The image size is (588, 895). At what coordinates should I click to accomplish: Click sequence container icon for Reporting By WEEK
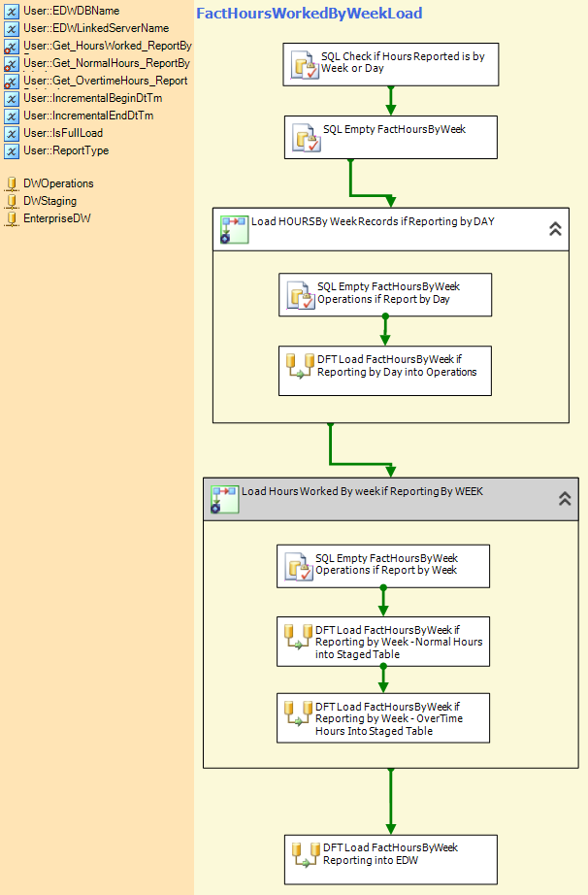[225, 499]
